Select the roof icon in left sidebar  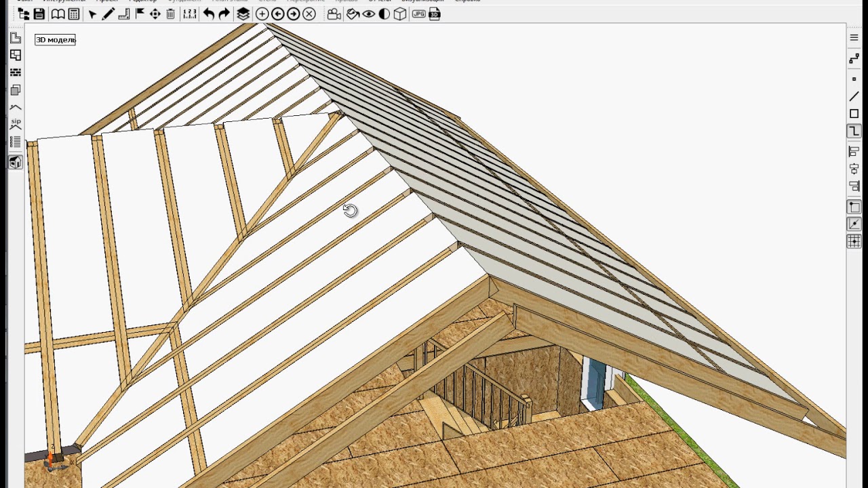pos(16,107)
